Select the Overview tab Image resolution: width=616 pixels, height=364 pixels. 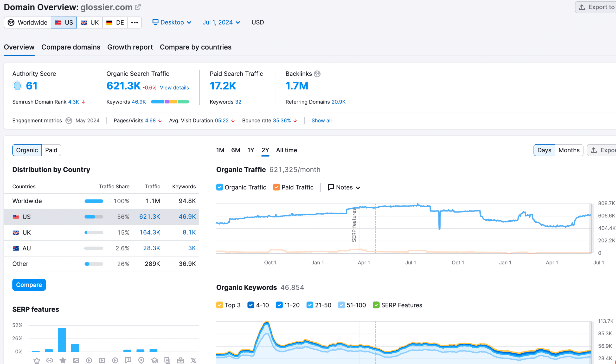[19, 47]
